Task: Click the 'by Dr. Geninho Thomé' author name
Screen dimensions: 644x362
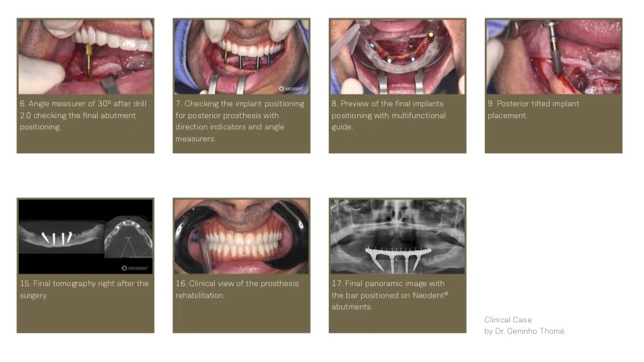Action: [525, 331]
